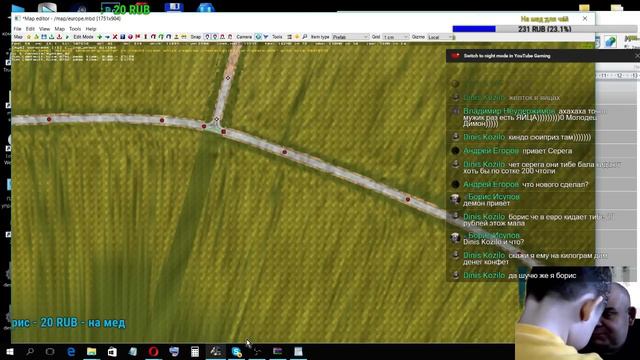Image resolution: width=640 pixels, height=360 pixels.
Task: Click the list icon in Tools group
Action: (x=289, y=37)
